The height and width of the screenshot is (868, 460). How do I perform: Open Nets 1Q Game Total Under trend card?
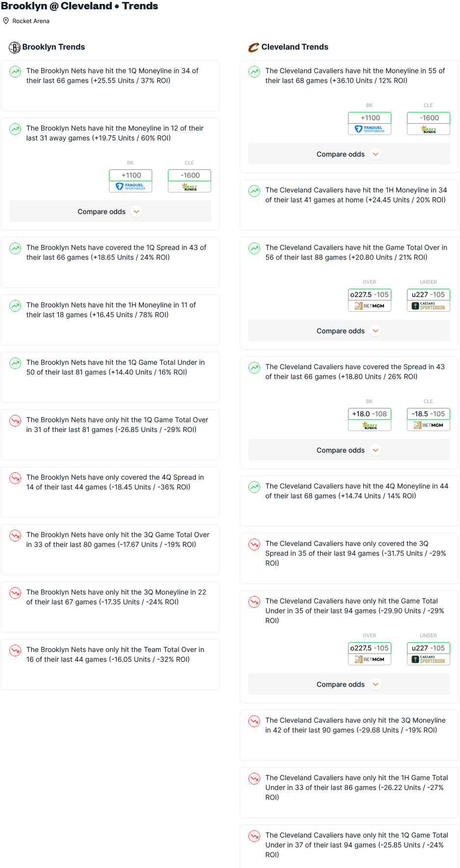110,377
